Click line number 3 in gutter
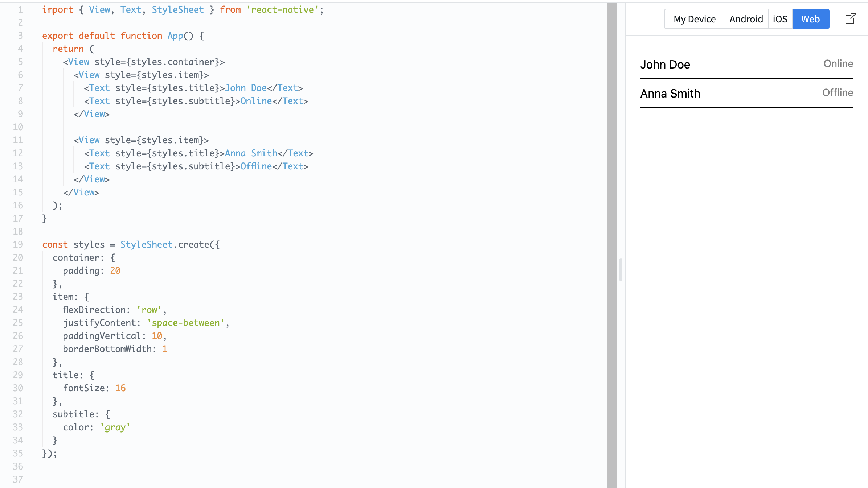868x488 pixels. click(x=20, y=36)
